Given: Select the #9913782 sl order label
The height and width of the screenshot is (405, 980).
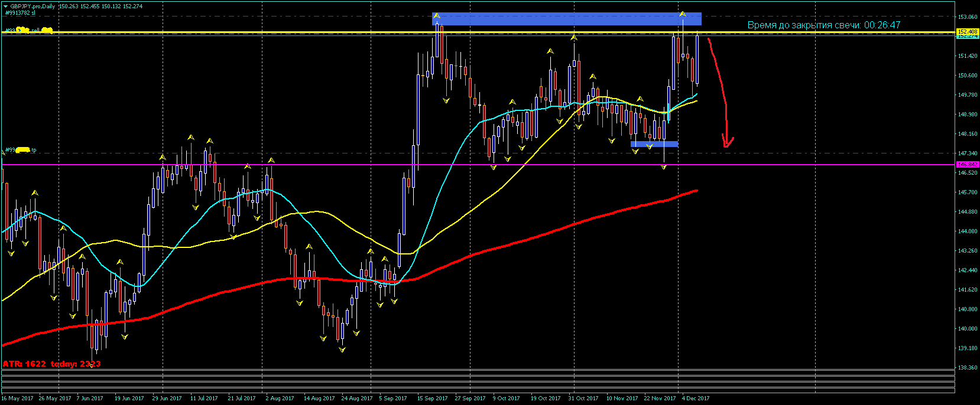Looking at the screenshot, I should (x=20, y=12).
